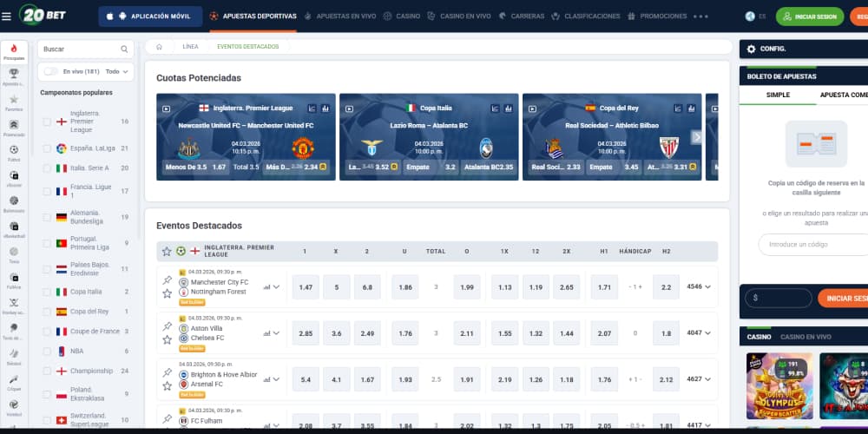Click the search magnifier icon in Buscar

(124, 49)
